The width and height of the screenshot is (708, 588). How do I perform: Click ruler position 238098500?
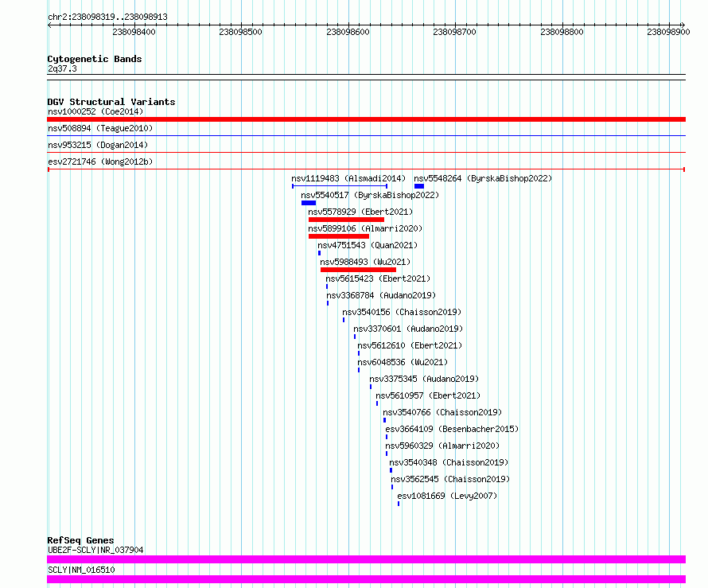click(x=241, y=32)
